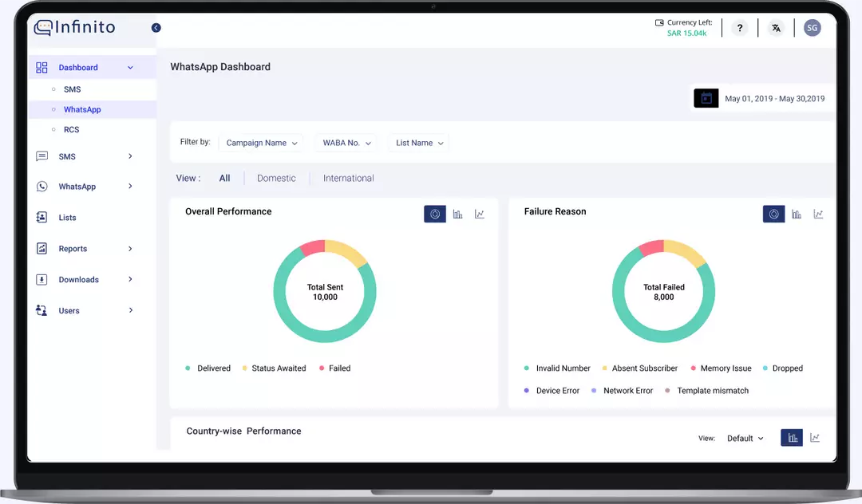Toggle Absent Subscriber legend item
The height and width of the screenshot is (504, 862).
coord(640,368)
